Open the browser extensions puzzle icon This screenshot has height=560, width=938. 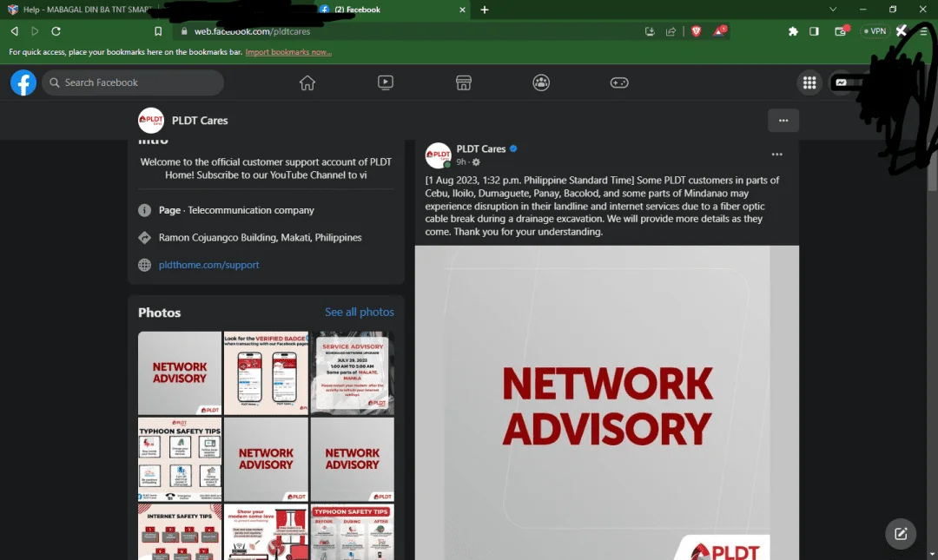coord(793,31)
